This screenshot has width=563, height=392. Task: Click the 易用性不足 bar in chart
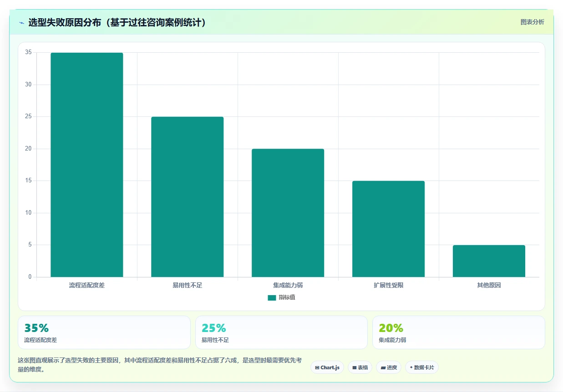pyautogui.click(x=188, y=197)
